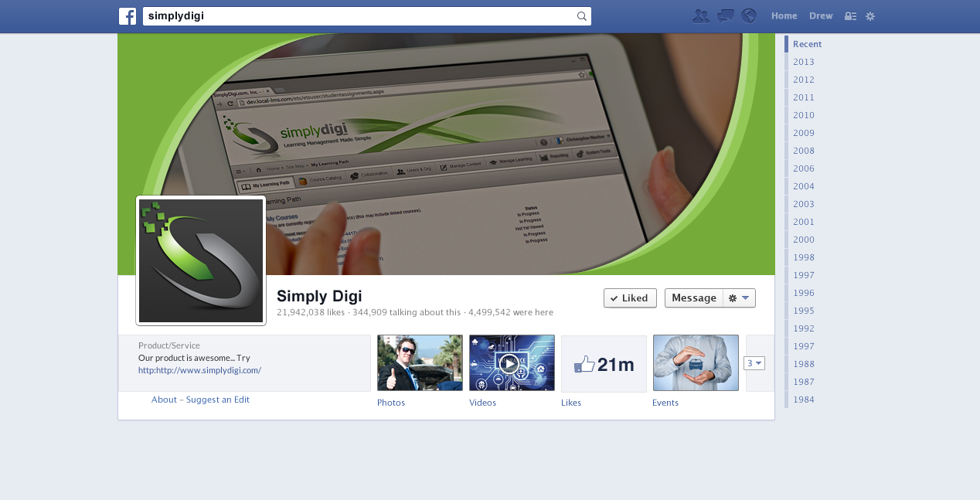Click the search magnifier icon
The image size is (980, 500).
(581, 16)
